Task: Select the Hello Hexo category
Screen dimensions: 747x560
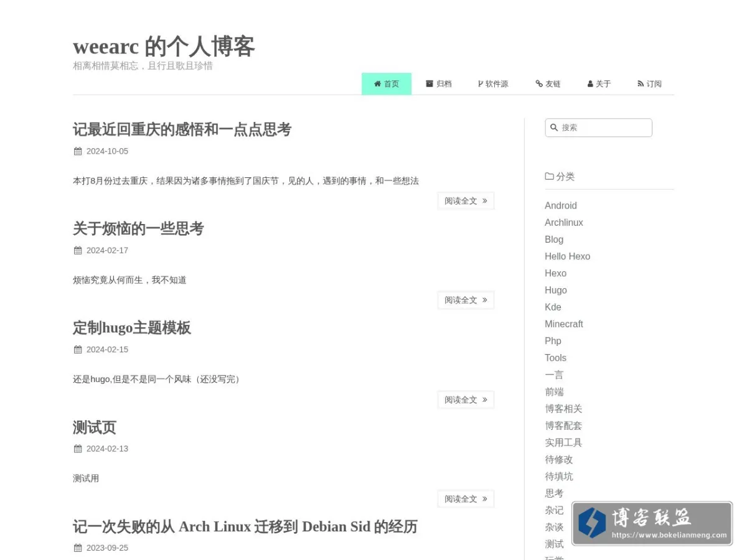Action: 567,256
